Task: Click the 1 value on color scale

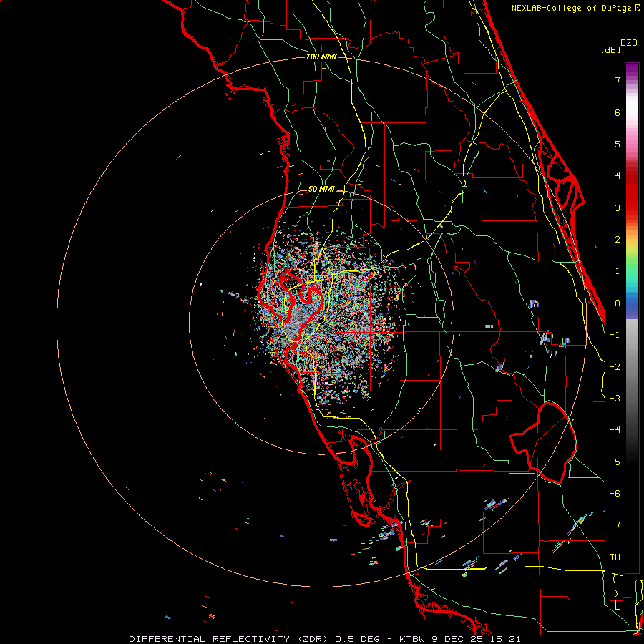Action: 618,271
